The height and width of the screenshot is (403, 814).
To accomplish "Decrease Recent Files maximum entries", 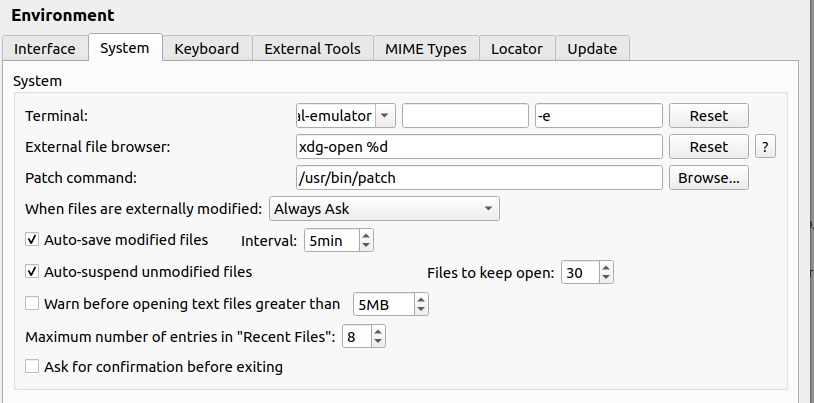I will click(x=379, y=341).
